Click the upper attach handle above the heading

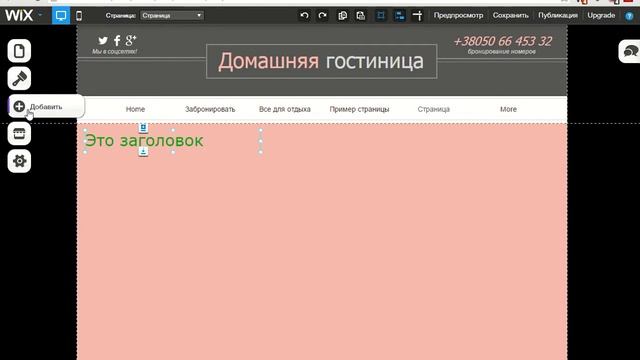(x=143, y=128)
